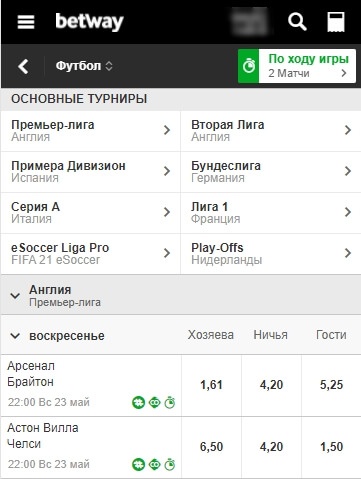The image size is (361, 479).
Task: Open the Футбол sport selector dropdown
Action: coord(84,66)
